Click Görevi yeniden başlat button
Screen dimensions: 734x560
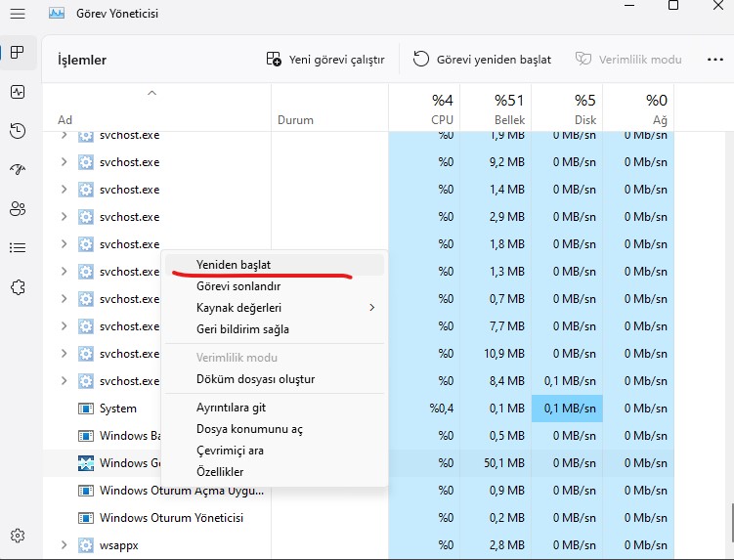(x=482, y=60)
